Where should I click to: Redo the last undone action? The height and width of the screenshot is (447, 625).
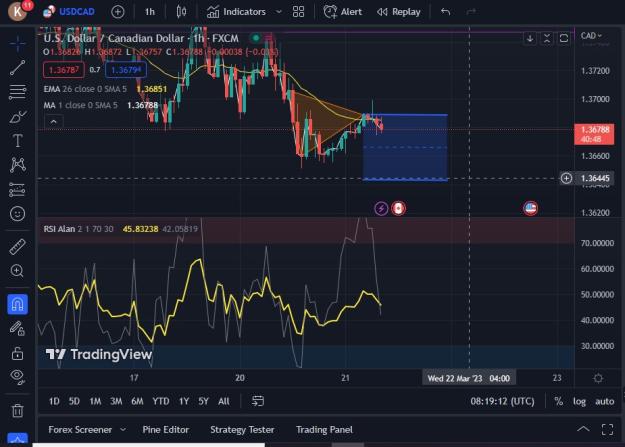(x=471, y=12)
